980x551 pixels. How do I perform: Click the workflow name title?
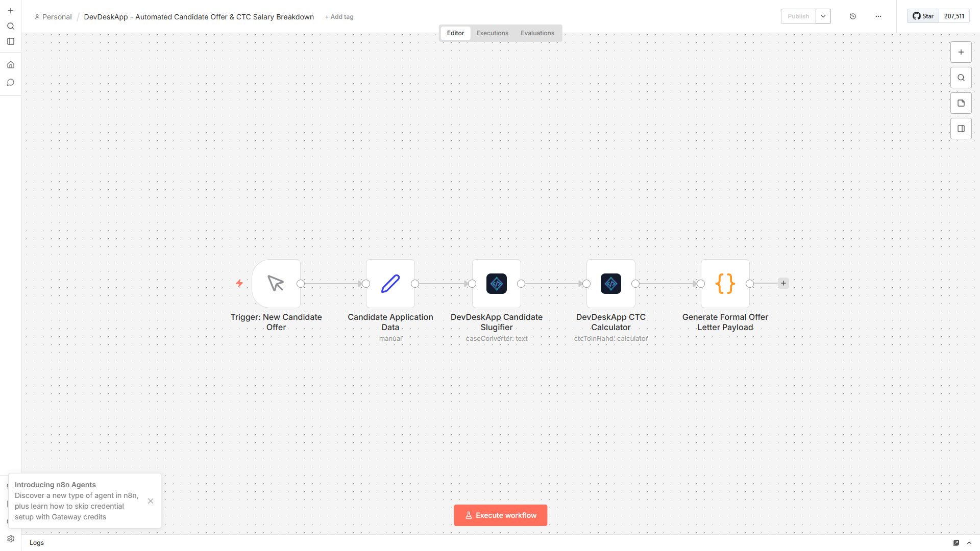199,17
